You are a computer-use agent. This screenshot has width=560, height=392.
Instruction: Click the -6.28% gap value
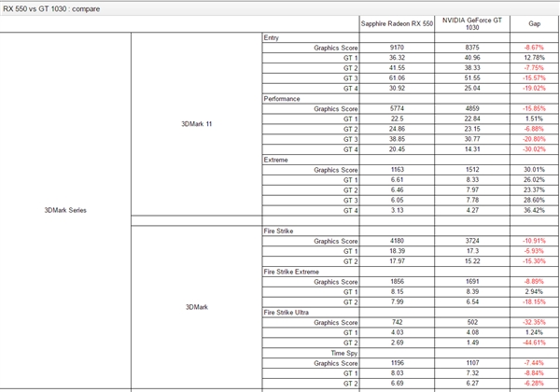534,384
